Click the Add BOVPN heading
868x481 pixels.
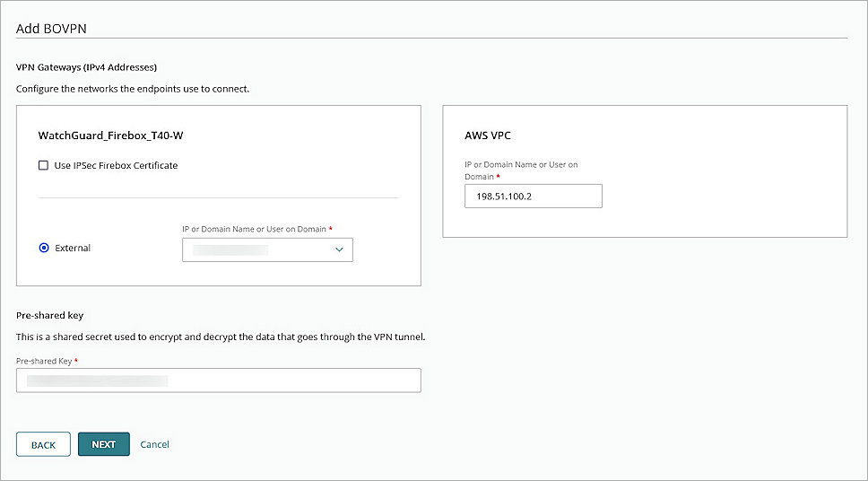coord(51,29)
